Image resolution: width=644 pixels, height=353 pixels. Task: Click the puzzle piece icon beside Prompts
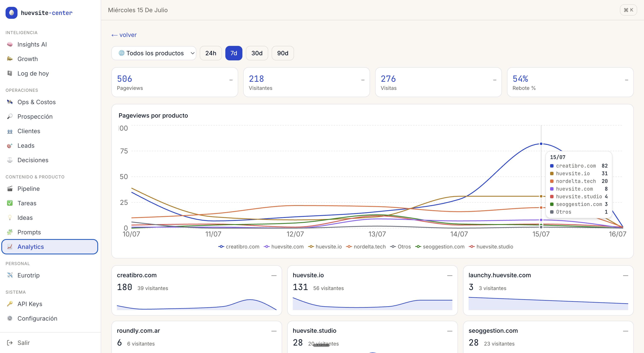(10, 232)
